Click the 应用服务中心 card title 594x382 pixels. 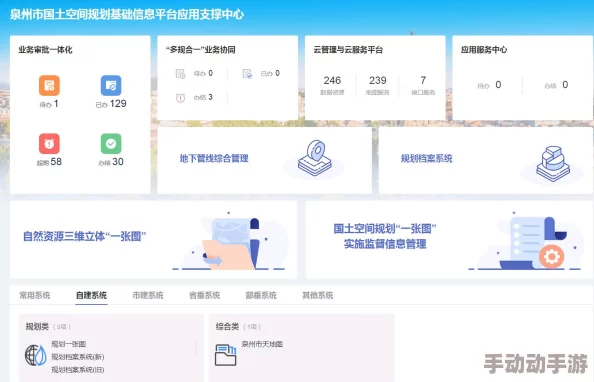(x=484, y=50)
